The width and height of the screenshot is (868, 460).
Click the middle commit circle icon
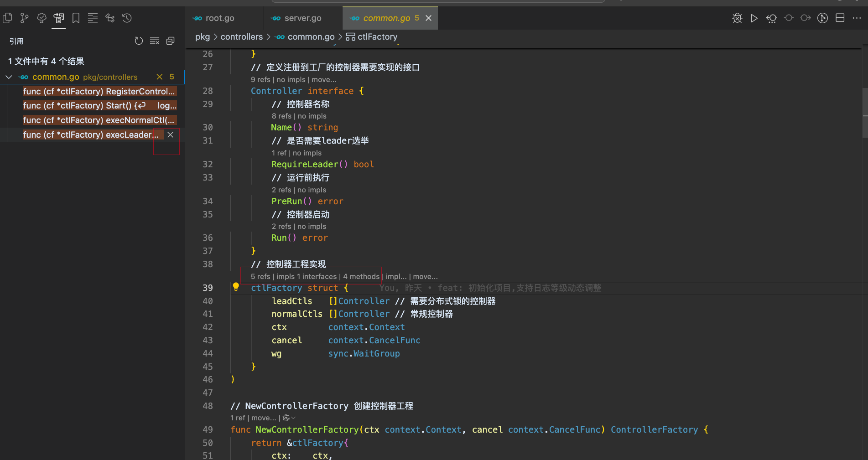click(x=789, y=18)
